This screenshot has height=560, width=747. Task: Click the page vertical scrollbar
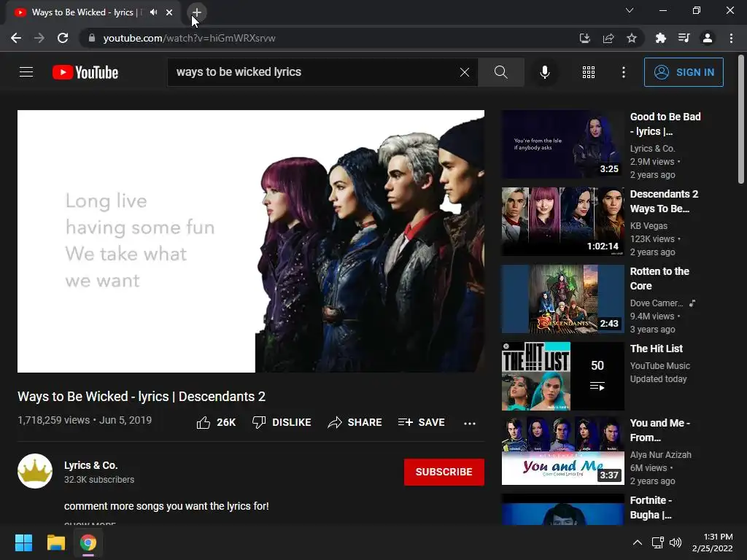(741, 119)
